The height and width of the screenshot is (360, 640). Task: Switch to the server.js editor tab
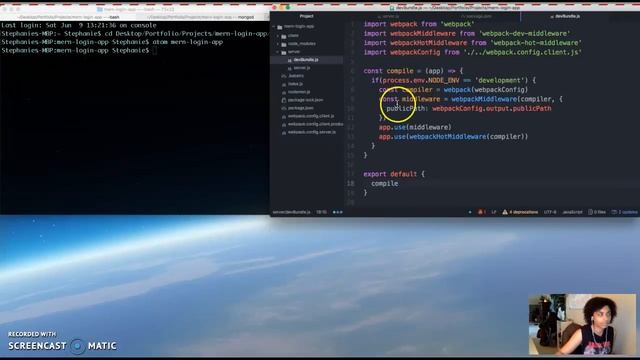391,16
